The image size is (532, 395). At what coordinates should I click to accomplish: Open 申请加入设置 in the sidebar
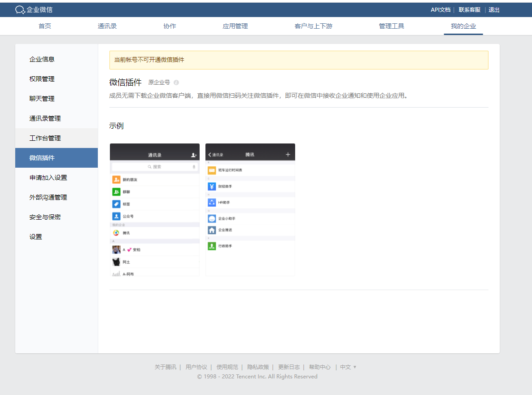(57, 178)
